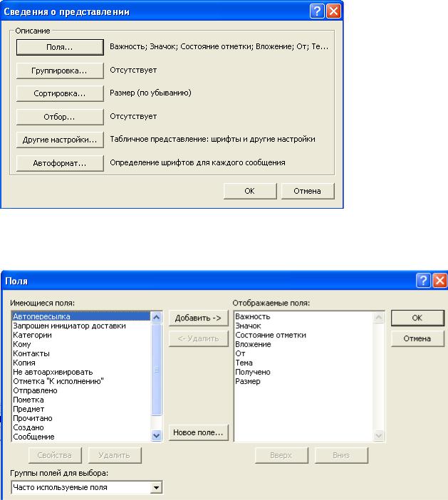448x500 pixels.
Task: Open Другие настройки... button
Action: coord(60,140)
